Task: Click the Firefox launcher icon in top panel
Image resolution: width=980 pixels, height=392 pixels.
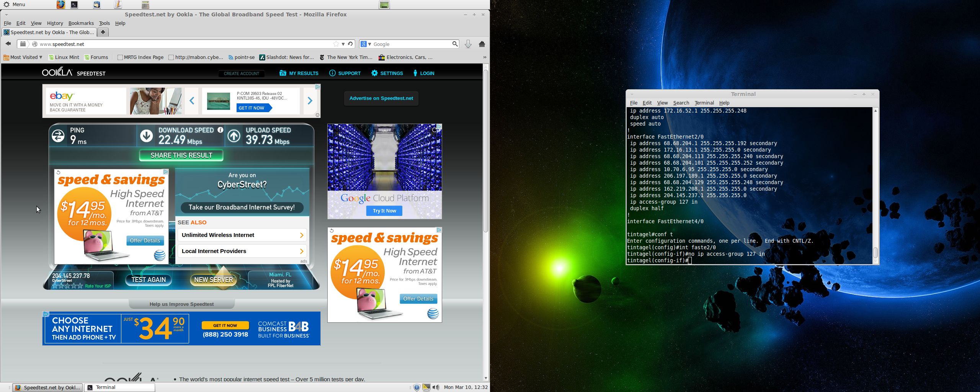Action: click(x=60, y=5)
